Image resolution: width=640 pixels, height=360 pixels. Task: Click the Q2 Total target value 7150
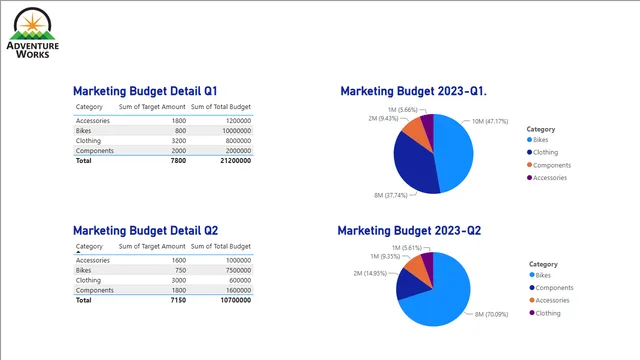click(x=178, y=300)
